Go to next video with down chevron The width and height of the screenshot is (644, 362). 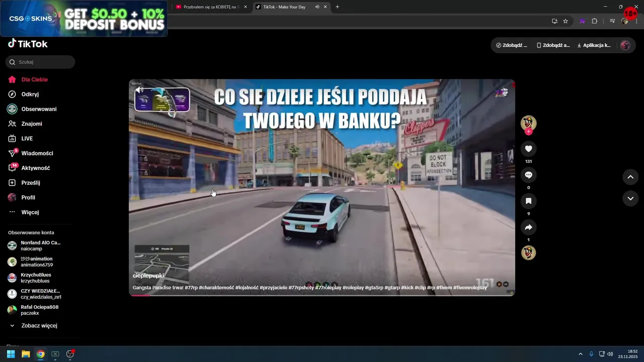(x=630, y=199)
